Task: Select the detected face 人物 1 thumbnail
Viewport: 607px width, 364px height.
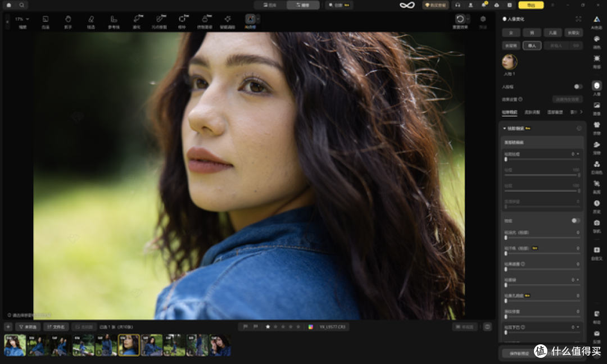Action: [509, 62]
